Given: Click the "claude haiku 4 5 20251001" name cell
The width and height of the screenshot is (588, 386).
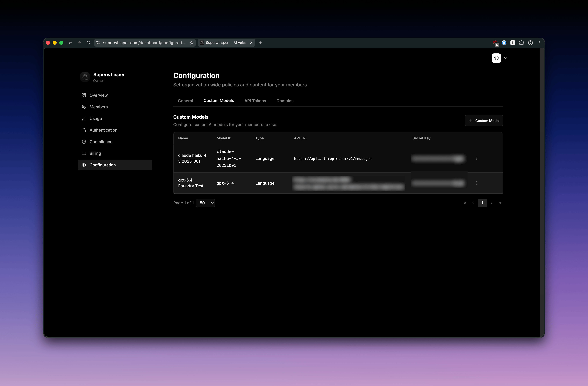Looking at the screenshot, I should coord(192,158).
